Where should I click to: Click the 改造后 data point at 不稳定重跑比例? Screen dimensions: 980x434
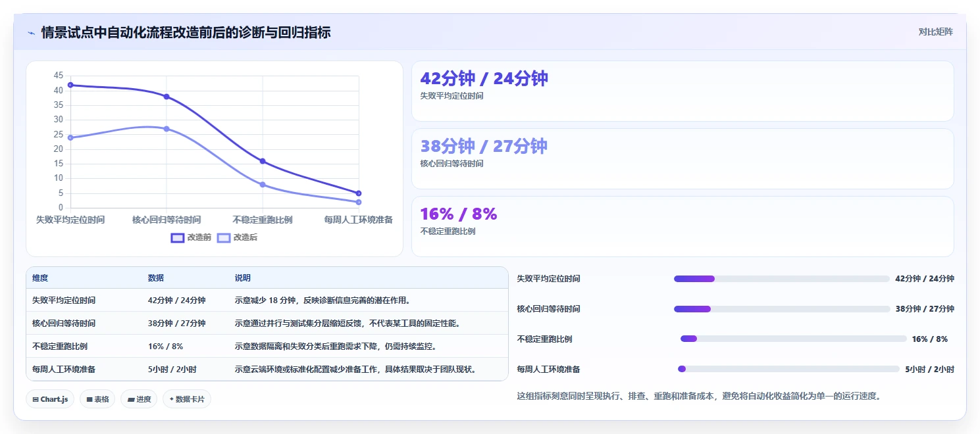coord(263,185)
